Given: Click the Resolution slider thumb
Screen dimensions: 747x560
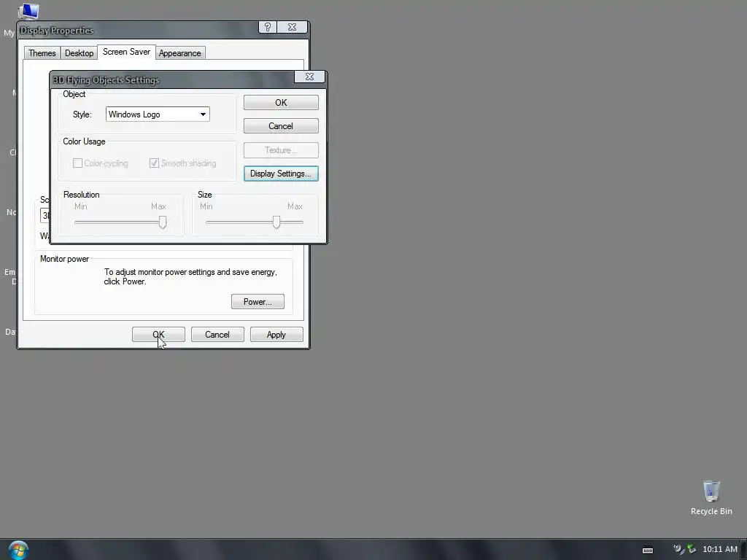Looking at the screenshot, I should [x=163, y=222].
